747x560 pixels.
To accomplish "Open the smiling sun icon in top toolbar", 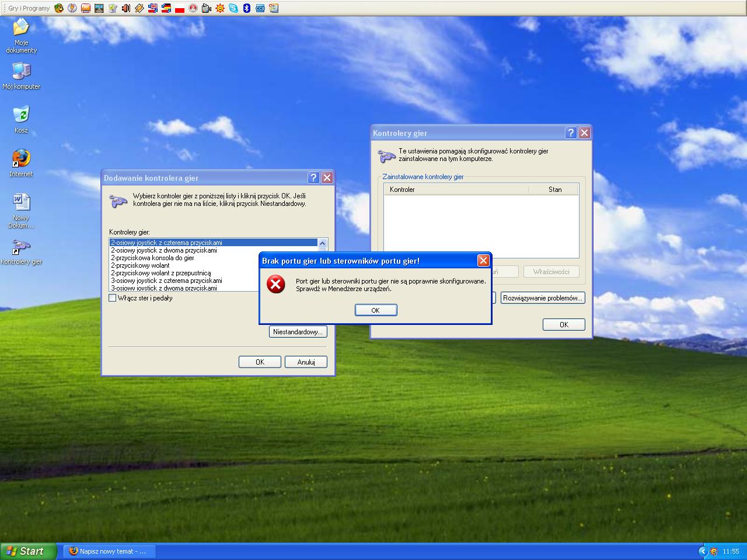I will click(220, 8).
